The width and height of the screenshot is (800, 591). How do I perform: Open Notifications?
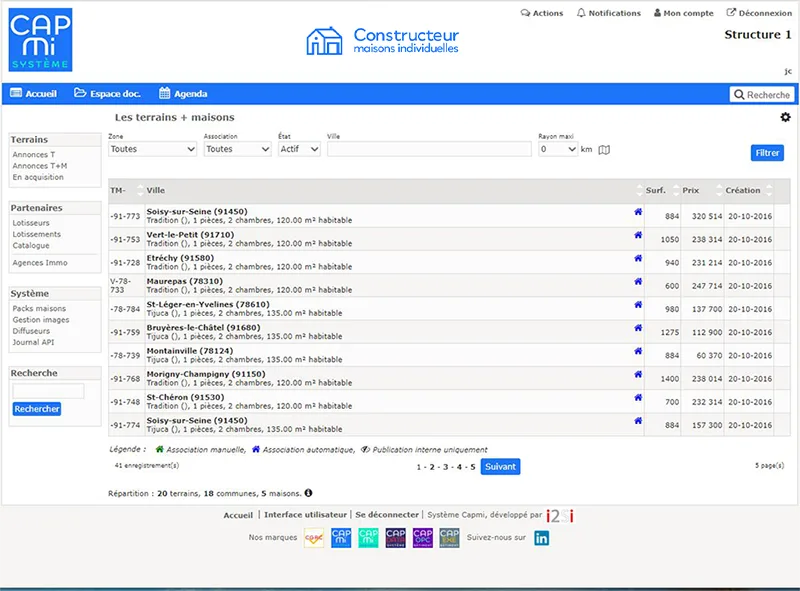[x=609, y=13]
